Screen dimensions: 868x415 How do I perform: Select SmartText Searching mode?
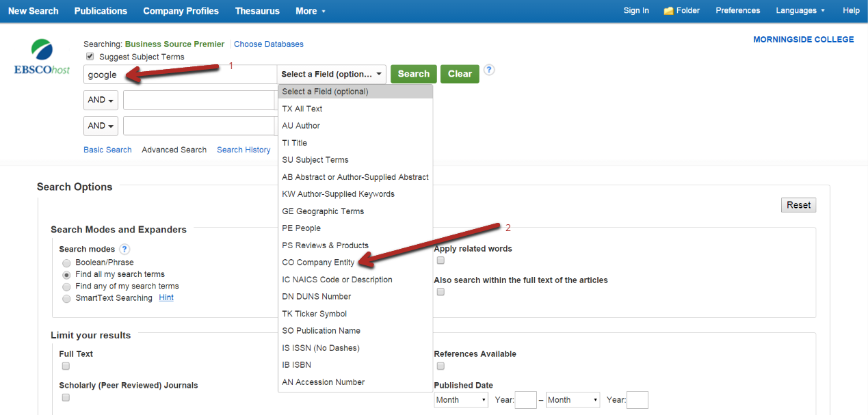(66, 299)
